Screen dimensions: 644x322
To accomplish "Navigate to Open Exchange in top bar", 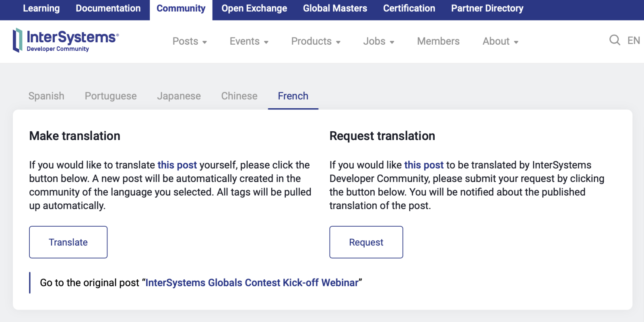I will click(x=254, y=8).
